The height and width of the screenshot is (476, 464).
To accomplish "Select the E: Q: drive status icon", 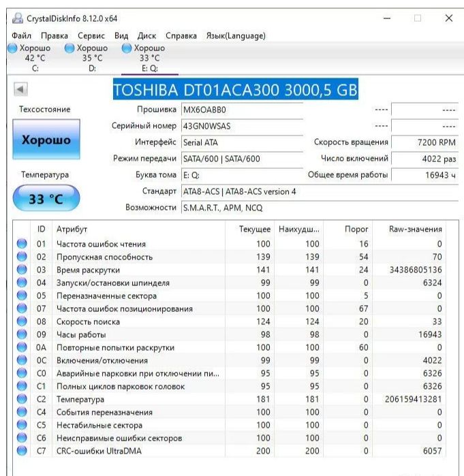I will [x=127, y=48].
